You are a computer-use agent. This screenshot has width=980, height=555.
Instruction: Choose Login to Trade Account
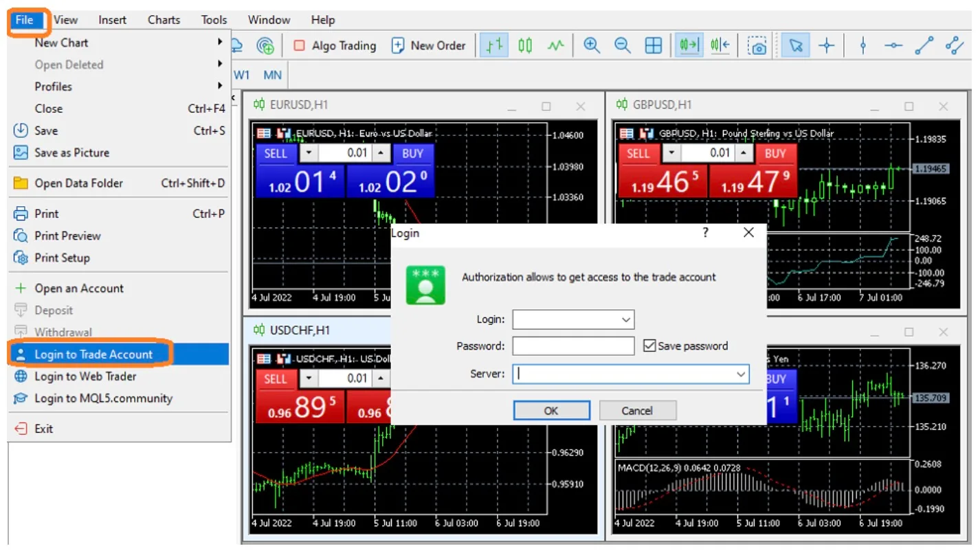(120, 354)
